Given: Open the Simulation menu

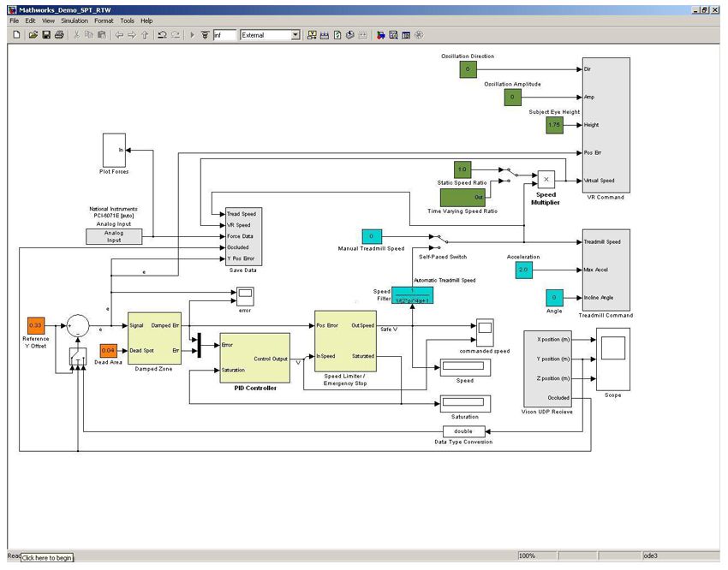Looking at the screenshot, I should point(74,21).
